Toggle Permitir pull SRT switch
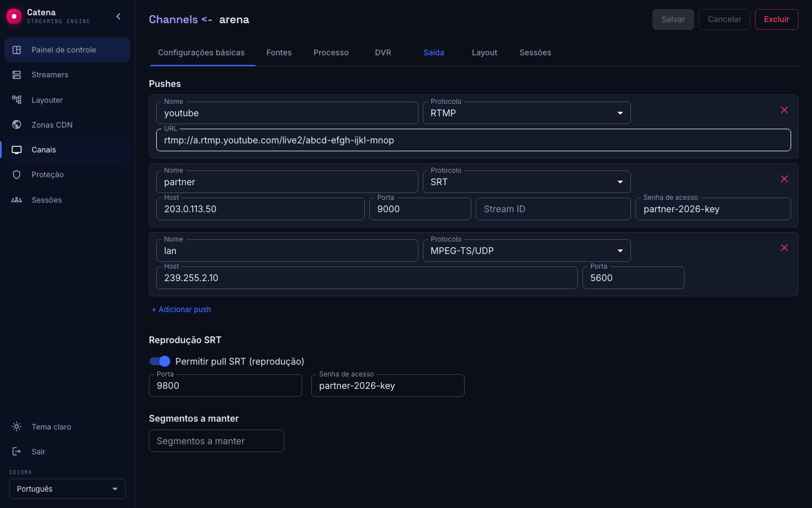812x508 pixels. click(x=160, y=361)
